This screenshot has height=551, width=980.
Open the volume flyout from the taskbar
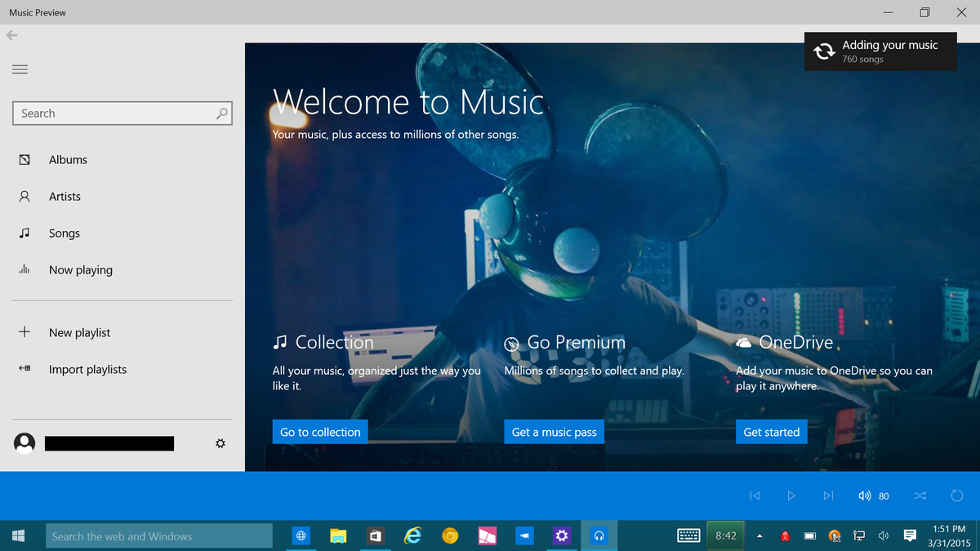(883, 535)
